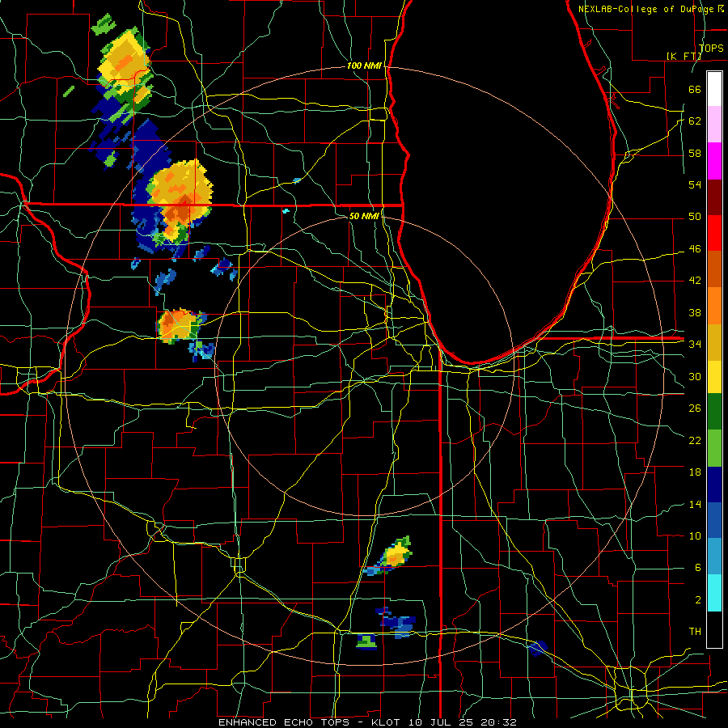
Task: Select the TH threshold legend label
Action: [x=695, y=631]
